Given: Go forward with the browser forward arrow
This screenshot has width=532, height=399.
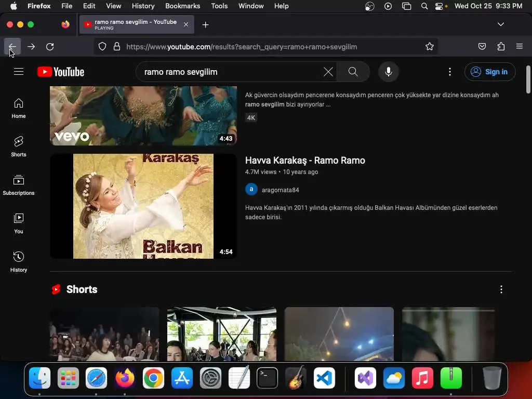Looking at the screenshot, I should pos(31,46).
